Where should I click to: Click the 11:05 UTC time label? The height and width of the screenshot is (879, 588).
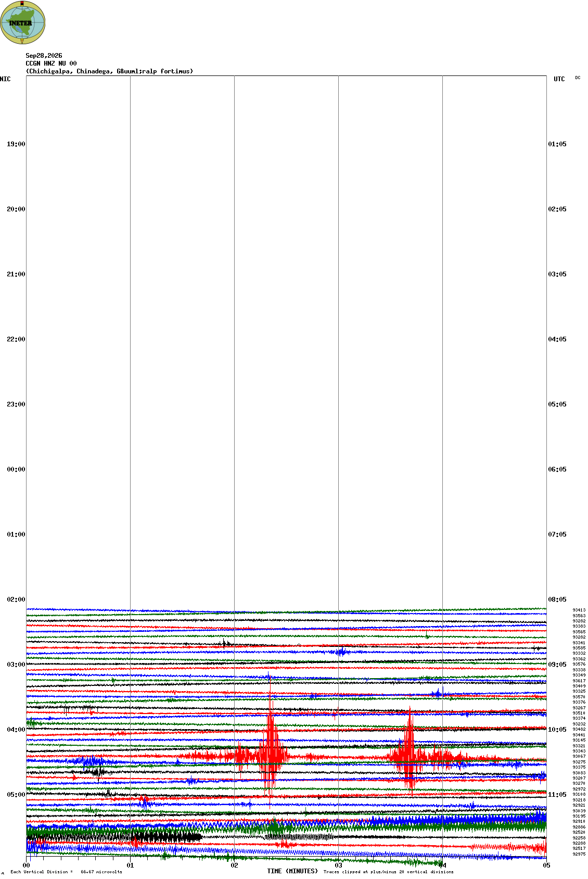(x=557, y=795)
